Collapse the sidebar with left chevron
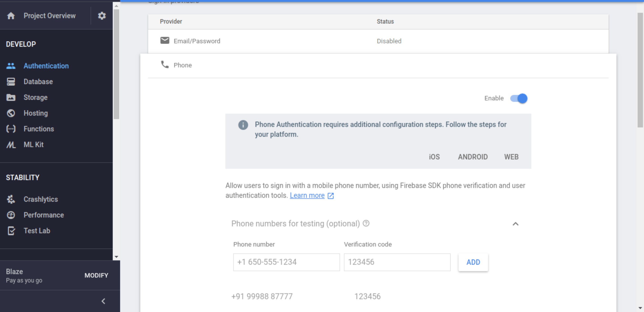The width and height of the screenshot is (644, 312). [103, 301]
